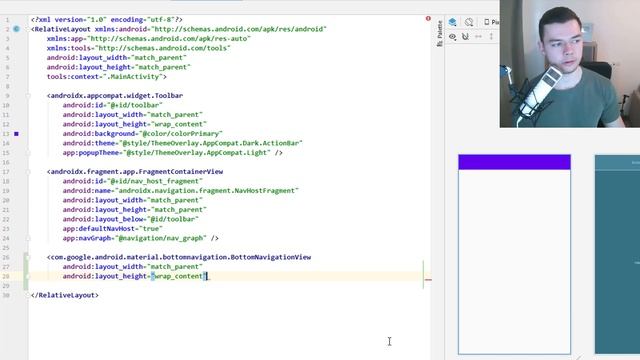
Task: Open the Palette side tab
Action: [x=439, y=33]
